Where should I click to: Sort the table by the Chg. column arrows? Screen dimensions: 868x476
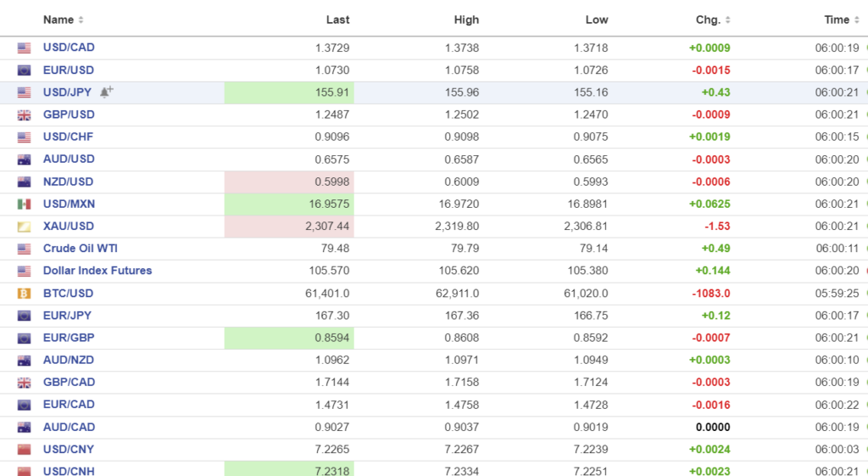(x=727, y=20)
